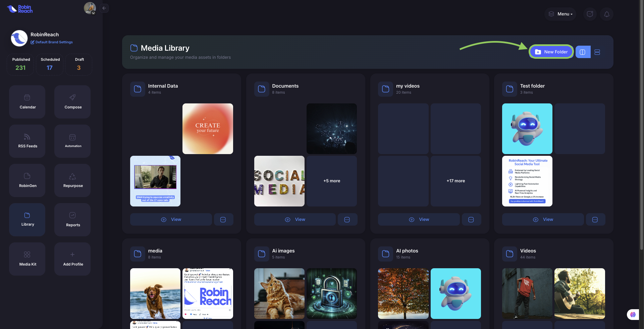
Task: Open the dark hexagon network thumbnail
Action: tap(332, 129)
